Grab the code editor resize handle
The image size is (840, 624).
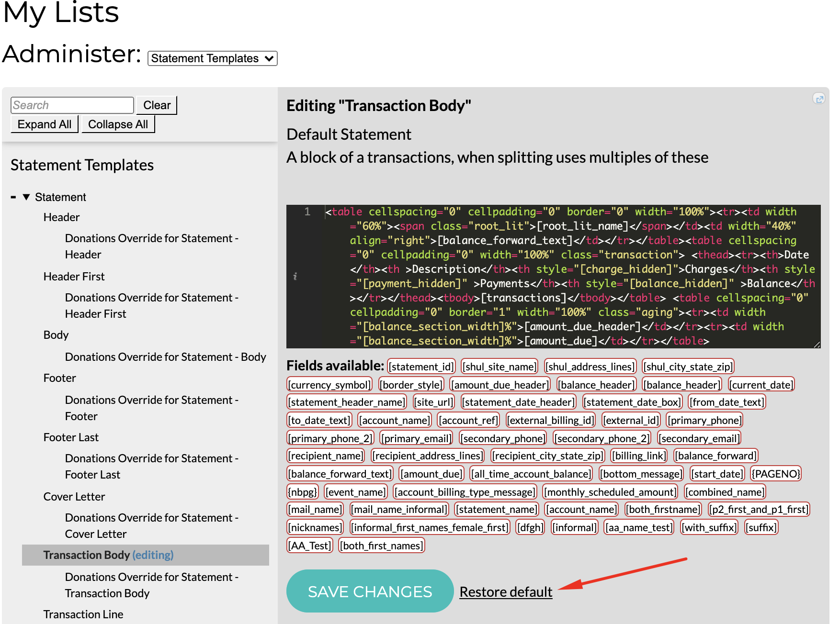817,345
